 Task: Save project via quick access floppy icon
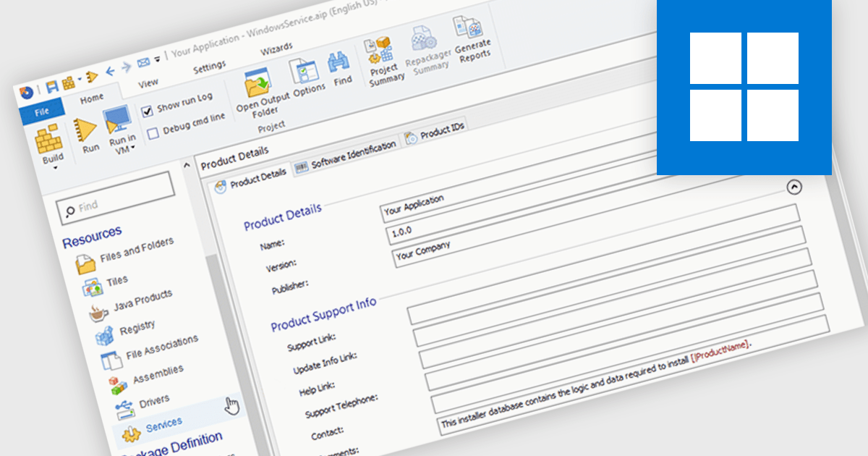(52, 87)
